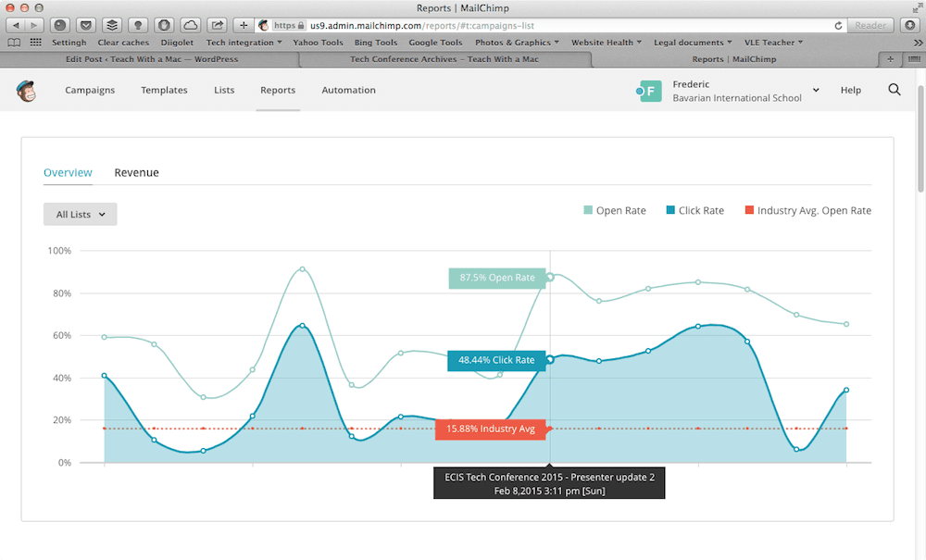
Task: Open the Frederic account menu chevron
Action: 816,91
